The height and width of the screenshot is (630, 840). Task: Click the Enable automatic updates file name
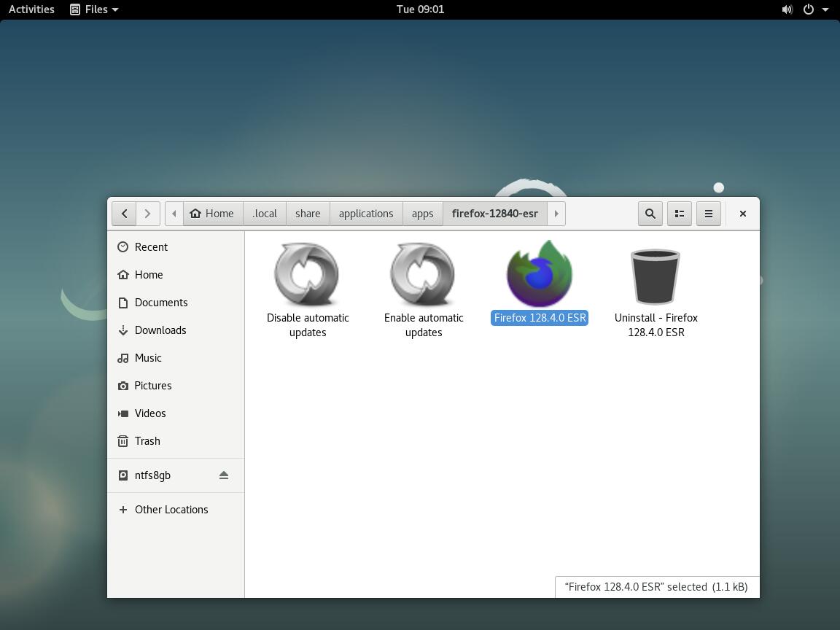coord(424,325)
